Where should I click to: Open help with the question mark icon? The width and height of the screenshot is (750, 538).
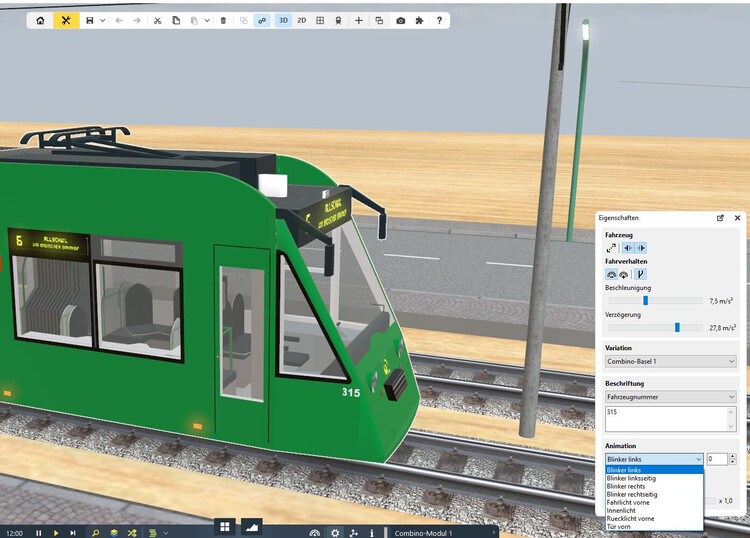(439, 20)
